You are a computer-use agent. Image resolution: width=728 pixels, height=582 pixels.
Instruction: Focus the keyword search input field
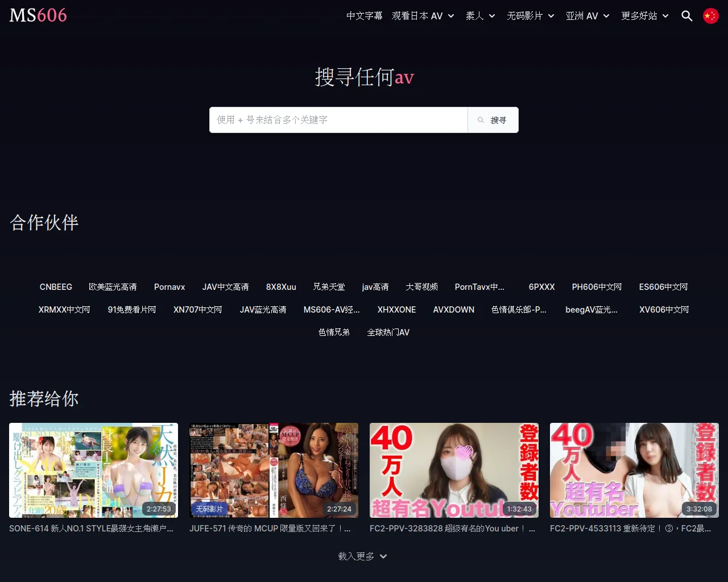(x=338, y=120)
